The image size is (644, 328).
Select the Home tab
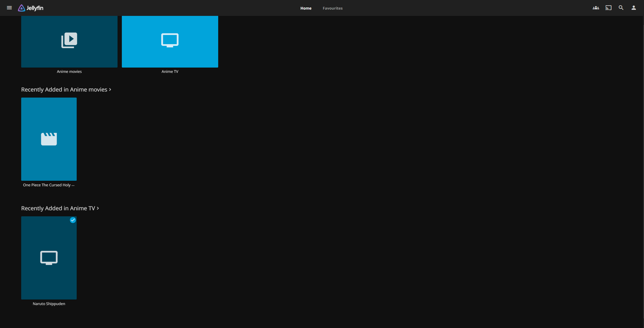306,8
